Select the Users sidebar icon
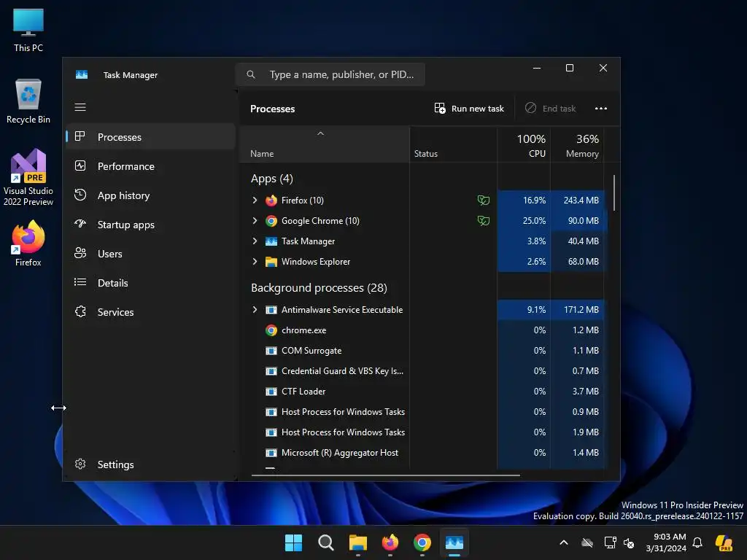 80,253
